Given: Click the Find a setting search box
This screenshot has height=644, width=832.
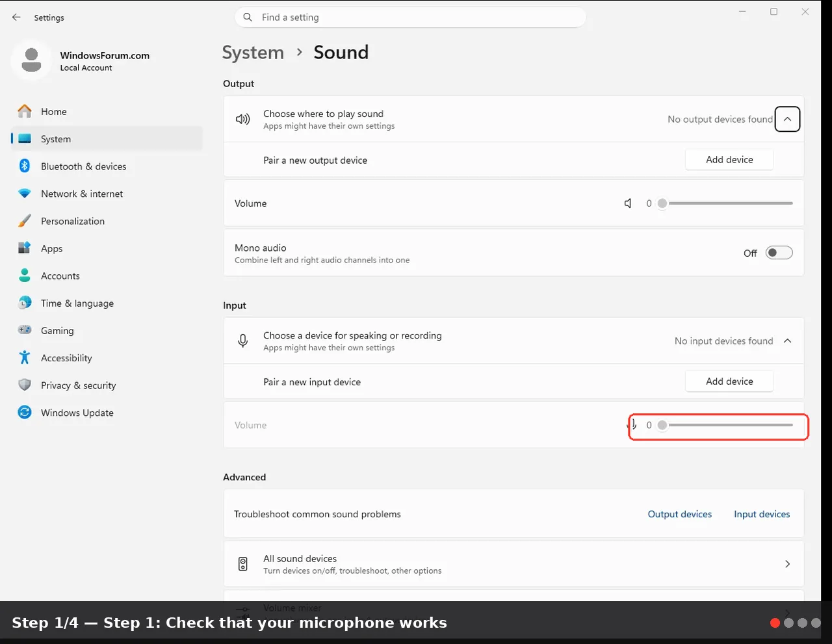Looking at the screenshot, I should point(410,18).
